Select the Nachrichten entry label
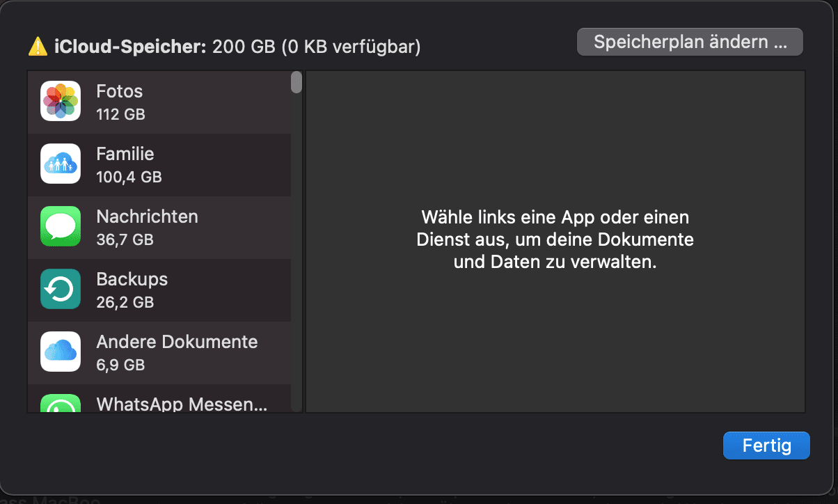838x504 pixels. pos(148,216)
